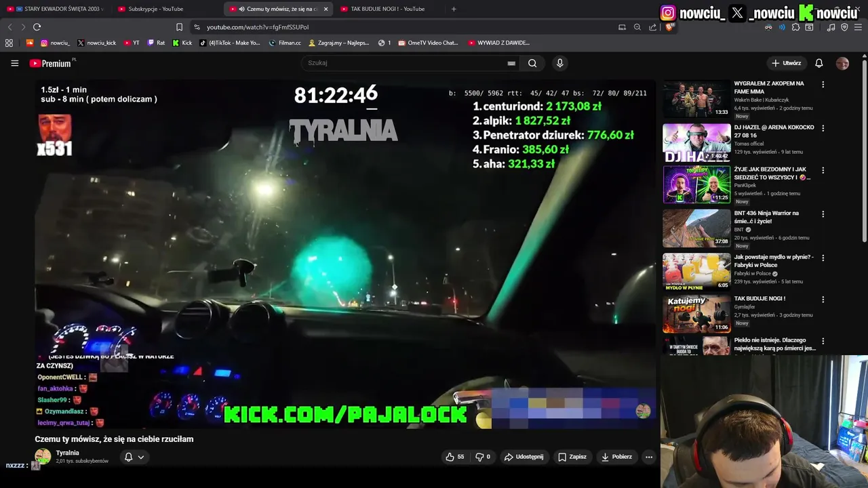
Task: Open Tyralnia channel avatar
Action: (x=43, y=457)
